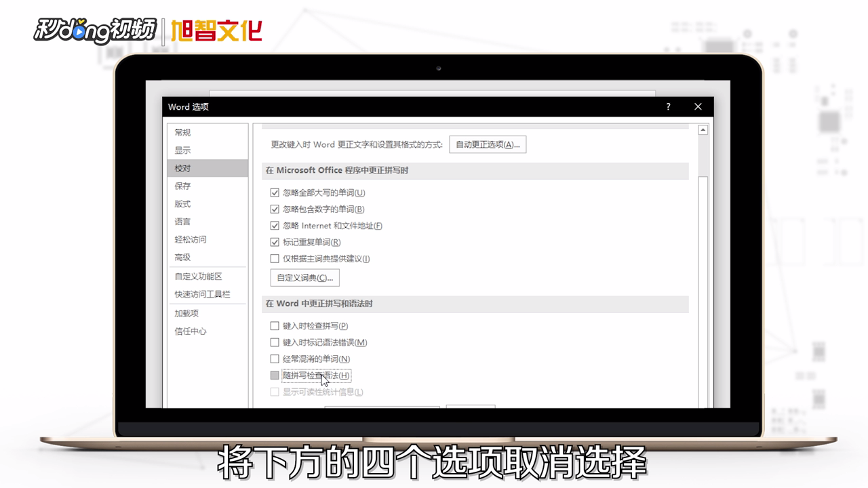Uncheck 忽略全部大写的单词(U)
This screenshot has height=488, width=868.
[x=275, y=193]
